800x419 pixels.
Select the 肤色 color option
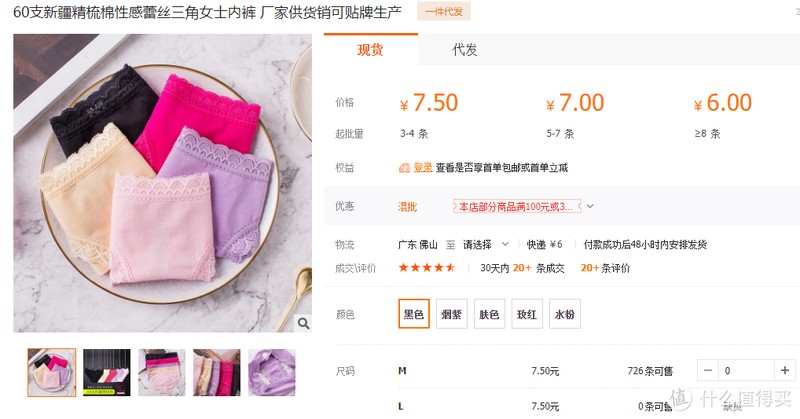[489, 314]
